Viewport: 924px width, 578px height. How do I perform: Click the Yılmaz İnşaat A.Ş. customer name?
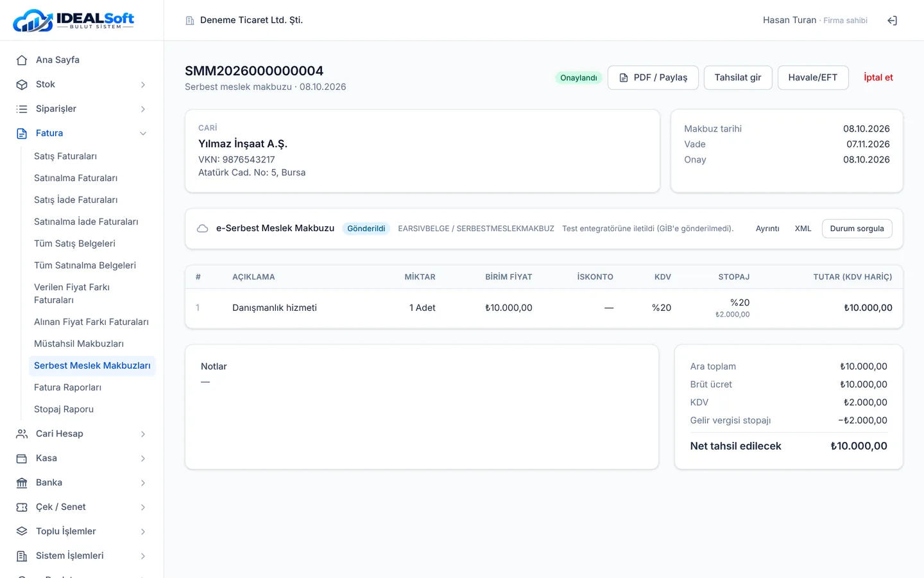click(x=243, y=144)
